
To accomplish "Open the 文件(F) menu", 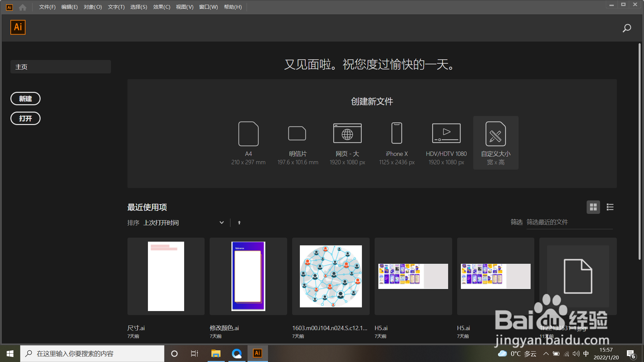I will coord(47,7).
